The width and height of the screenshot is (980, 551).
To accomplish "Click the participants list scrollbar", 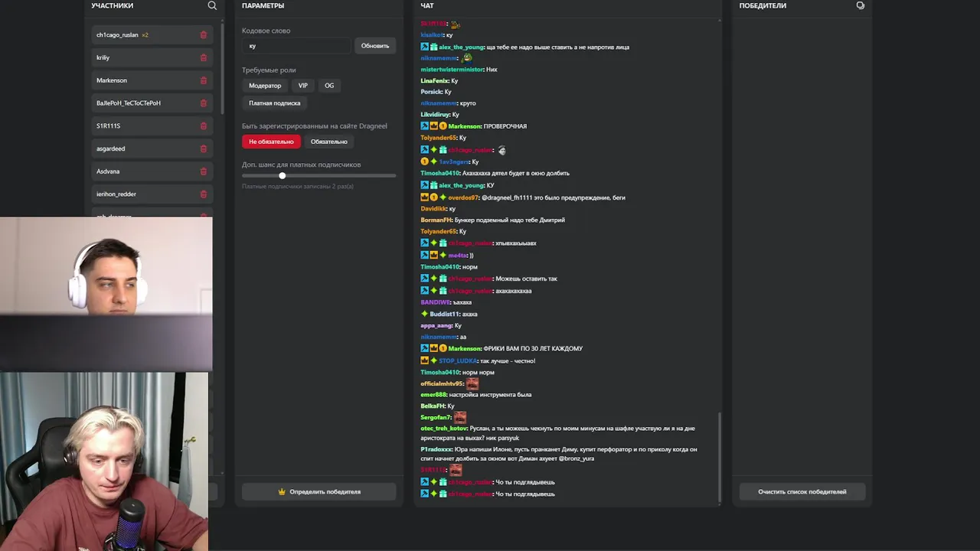I will pyautogui.click(x=223, y=69).
